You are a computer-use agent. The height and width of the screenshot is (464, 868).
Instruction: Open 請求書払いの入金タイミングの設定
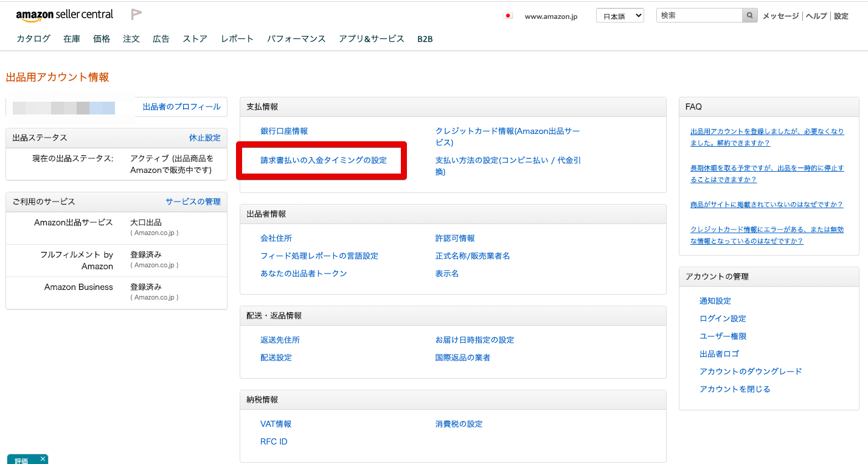tap(324, 160)
